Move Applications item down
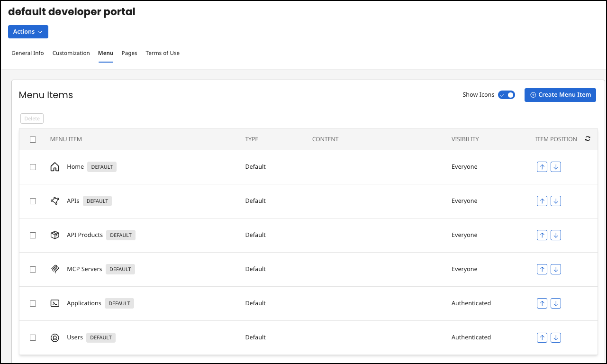The width and height of the screenshot is (607, 364). (x=556, y=303)
